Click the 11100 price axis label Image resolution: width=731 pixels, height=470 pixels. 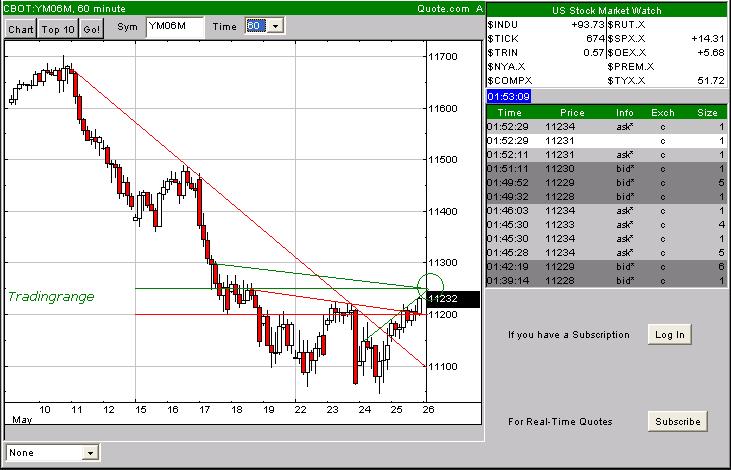[443, 366]
